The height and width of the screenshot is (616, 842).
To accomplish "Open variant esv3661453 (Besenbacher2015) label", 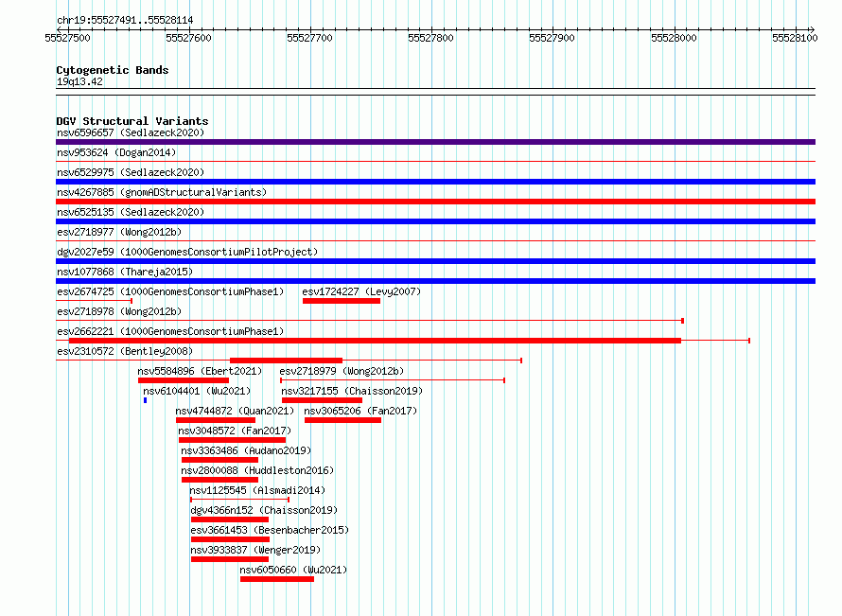I will point(270,530).
